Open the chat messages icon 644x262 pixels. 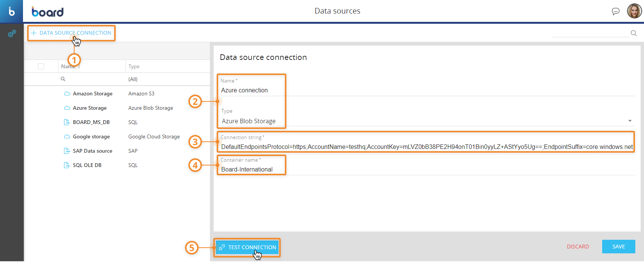click(615, 11)
